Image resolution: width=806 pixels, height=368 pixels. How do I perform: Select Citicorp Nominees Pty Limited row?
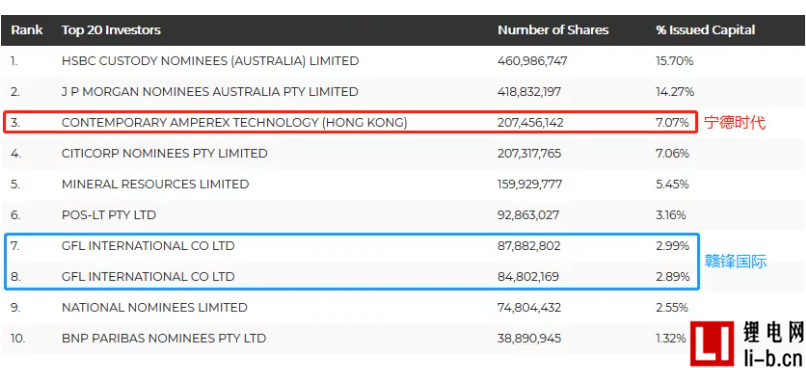click(x=403, y=154)
